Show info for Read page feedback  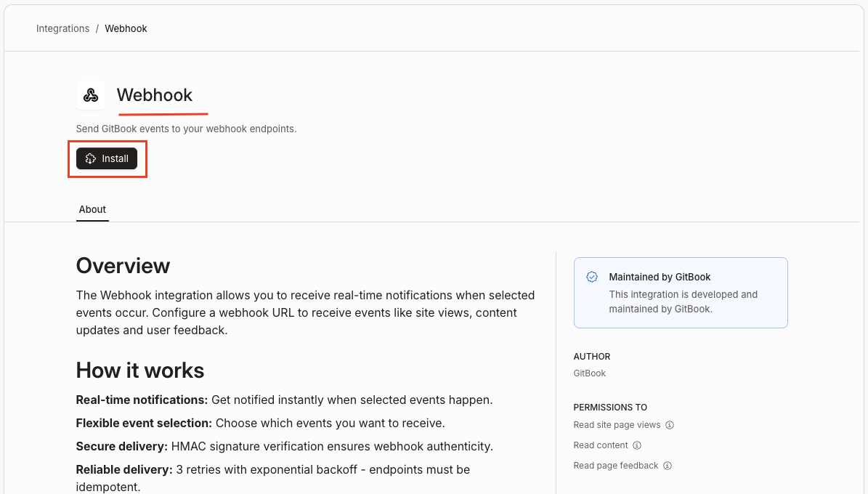click(x=668, y=466)
